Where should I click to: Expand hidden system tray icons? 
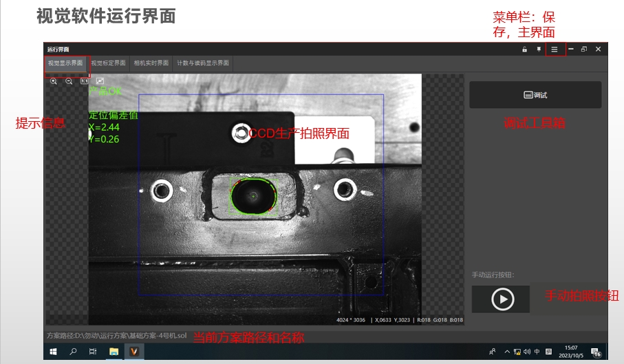coord(507,352)
